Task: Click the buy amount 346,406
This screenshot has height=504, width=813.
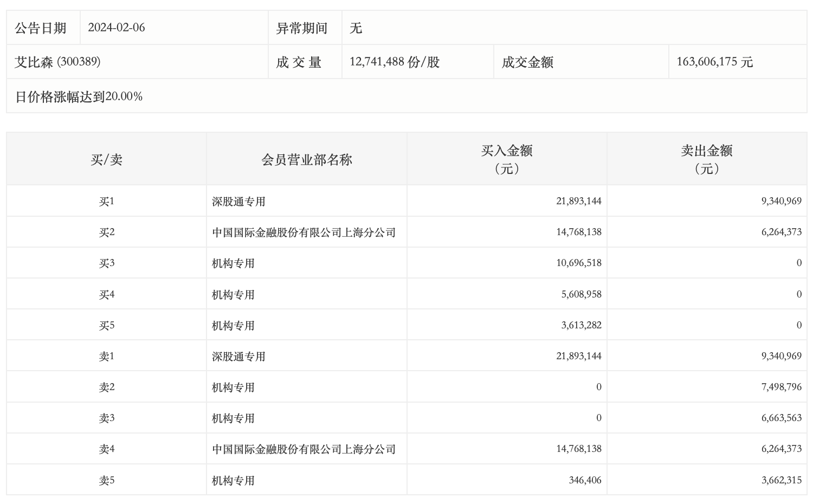Action: point(585,480)
